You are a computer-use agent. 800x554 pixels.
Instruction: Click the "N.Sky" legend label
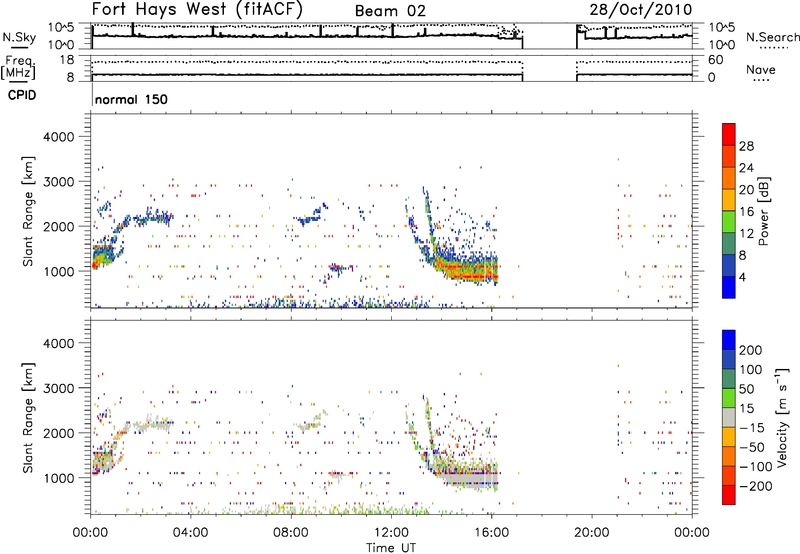point(19,37)
